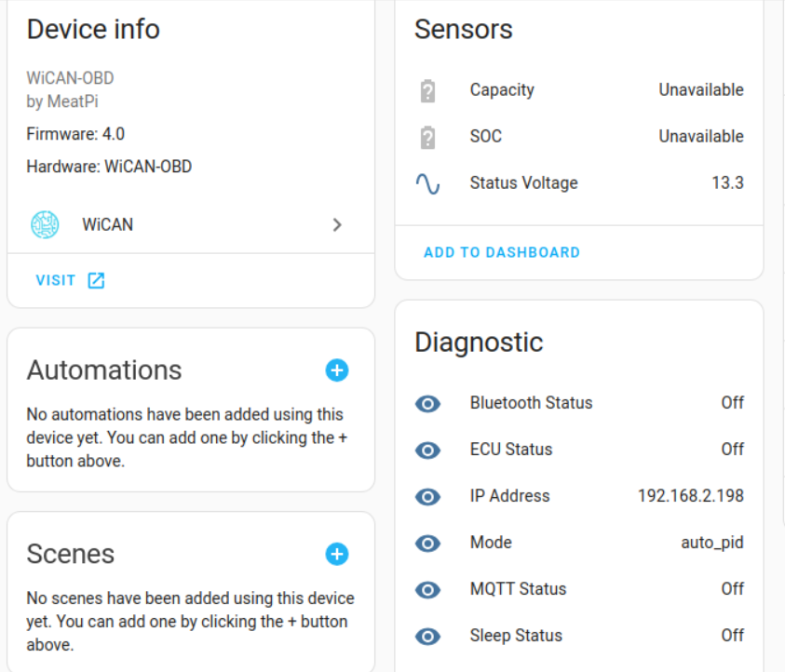Click the MQTT Status eye icon
Screen dimensions: 785x672
coord(427,590)
